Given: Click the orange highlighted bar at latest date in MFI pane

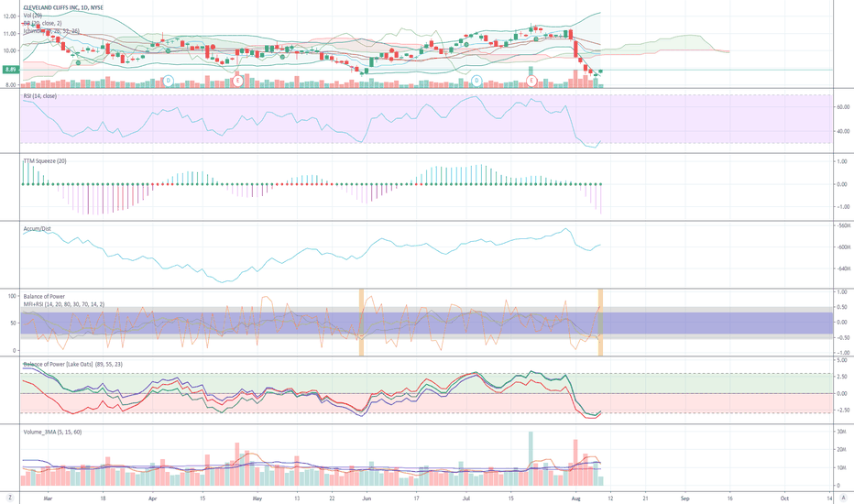Looking at the screenshot, I should 600,323.
